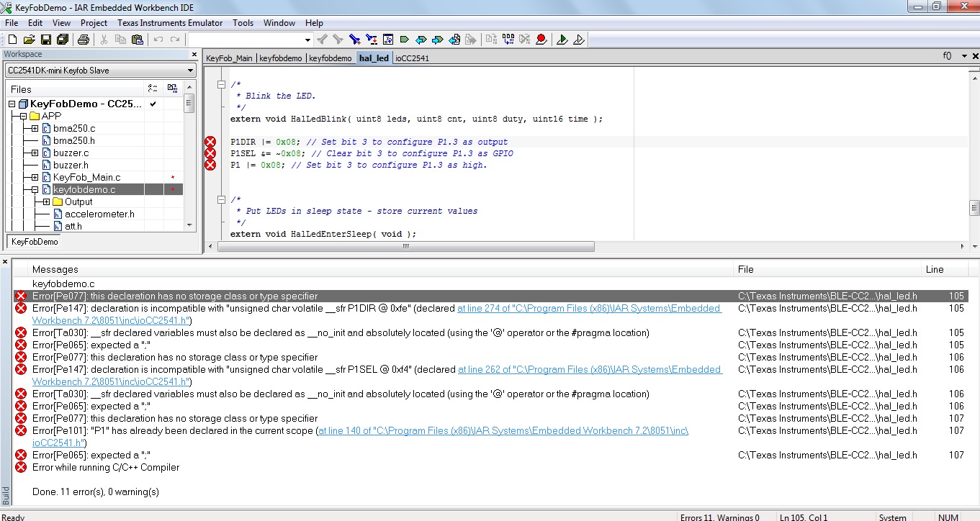The image size is (980, 521).
Task: Collapse the 'Put LEDs in sleep state' comment fold
Action: [222, 199]
